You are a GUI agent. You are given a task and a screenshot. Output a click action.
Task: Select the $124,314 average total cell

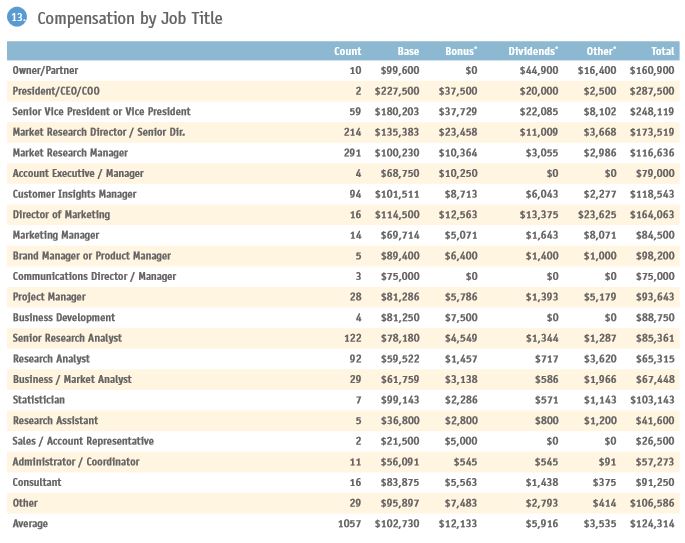(652, 523)
